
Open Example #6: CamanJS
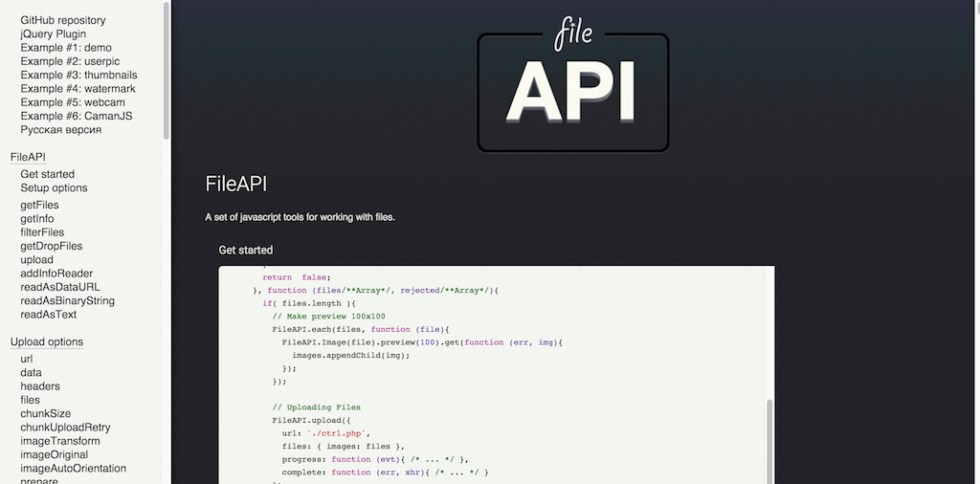(77, 116)
